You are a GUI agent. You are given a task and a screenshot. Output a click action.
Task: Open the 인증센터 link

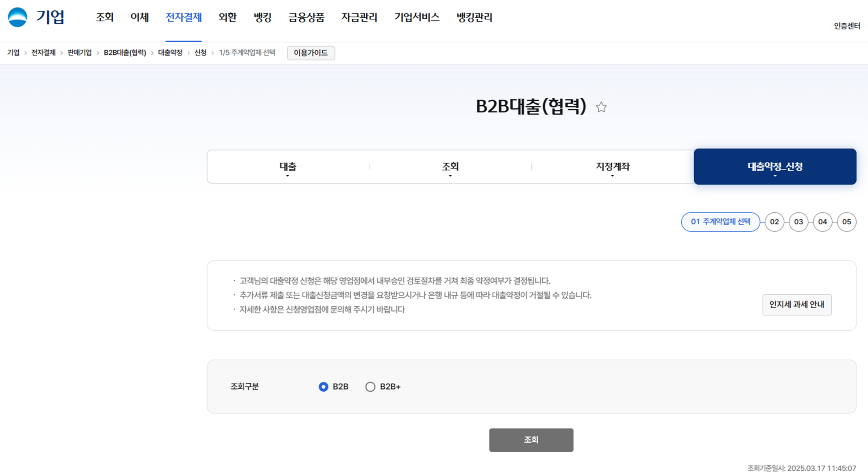pos(847,26)
